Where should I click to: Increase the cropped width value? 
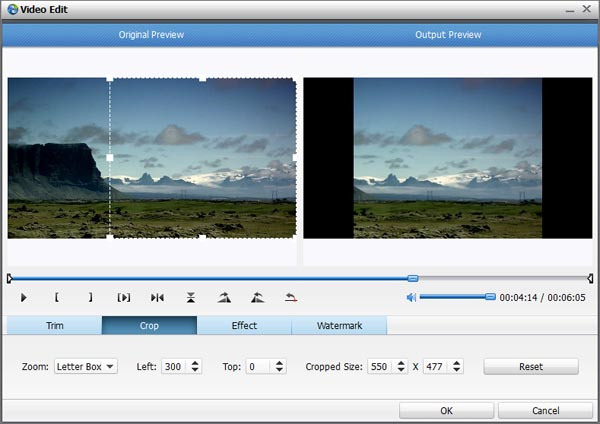click(x=401, y=363)
